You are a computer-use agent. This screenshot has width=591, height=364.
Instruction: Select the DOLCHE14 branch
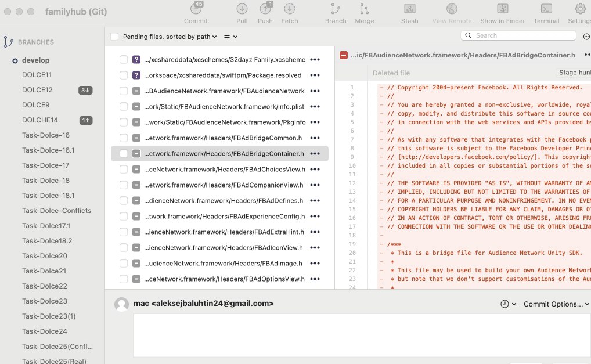click(x=40, y=120)
